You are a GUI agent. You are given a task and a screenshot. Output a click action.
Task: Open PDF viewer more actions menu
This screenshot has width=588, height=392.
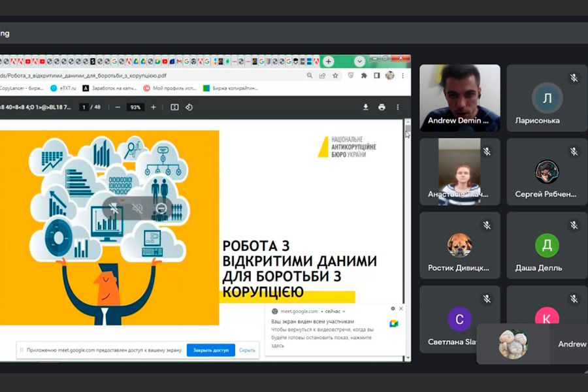397,107
